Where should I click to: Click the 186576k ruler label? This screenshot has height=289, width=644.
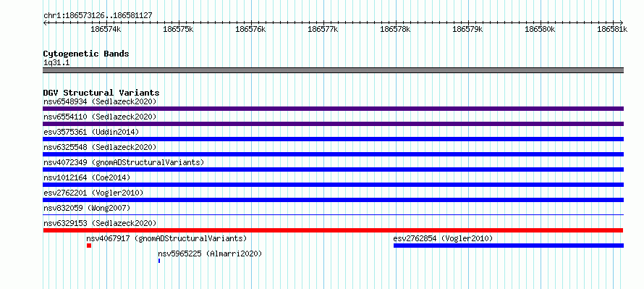pyautogui.click(x=250, y=29)
